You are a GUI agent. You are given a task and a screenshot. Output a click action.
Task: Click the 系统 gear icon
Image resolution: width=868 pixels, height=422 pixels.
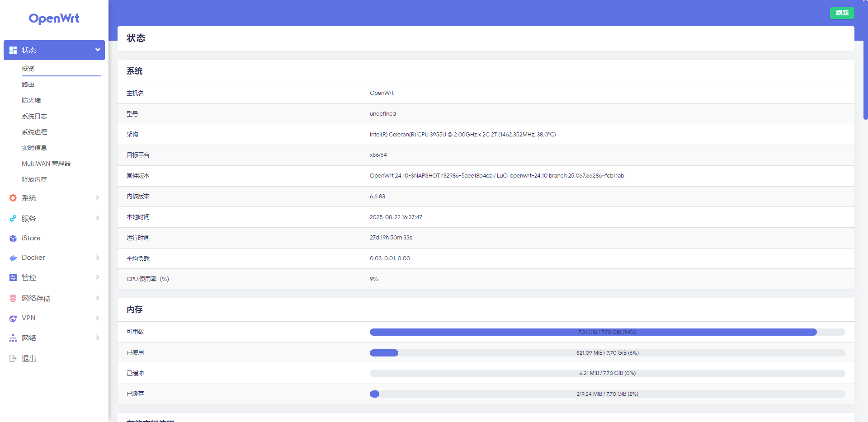13,198
